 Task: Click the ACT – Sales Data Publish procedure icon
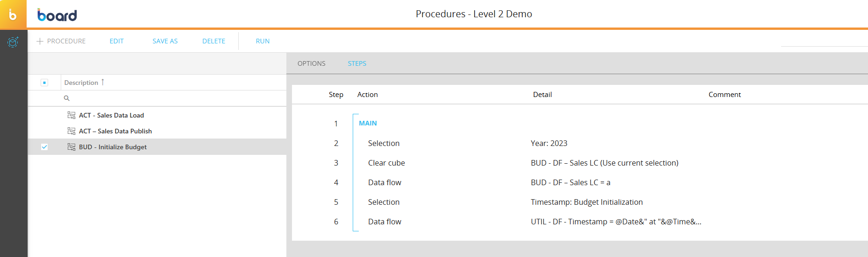click(x=71, y=131)
